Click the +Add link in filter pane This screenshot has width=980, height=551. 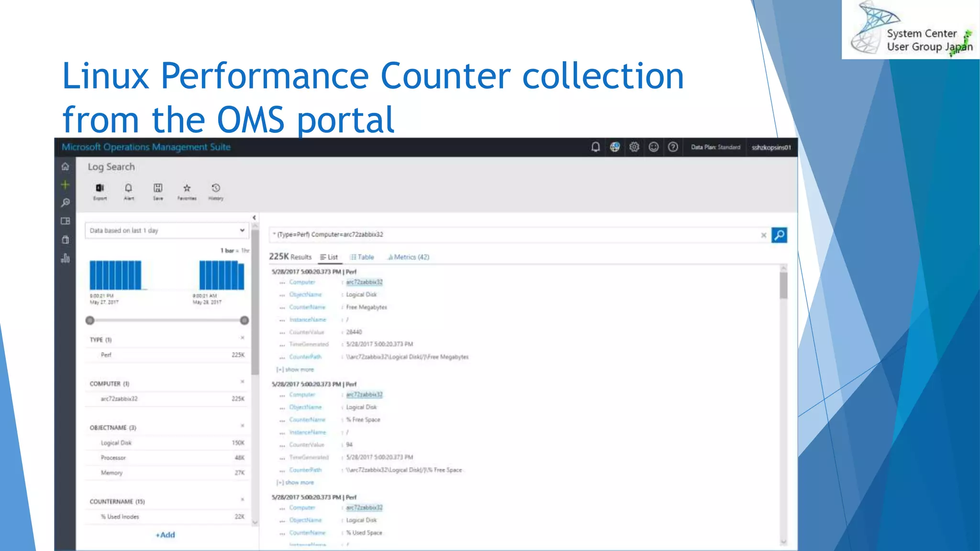166,535
